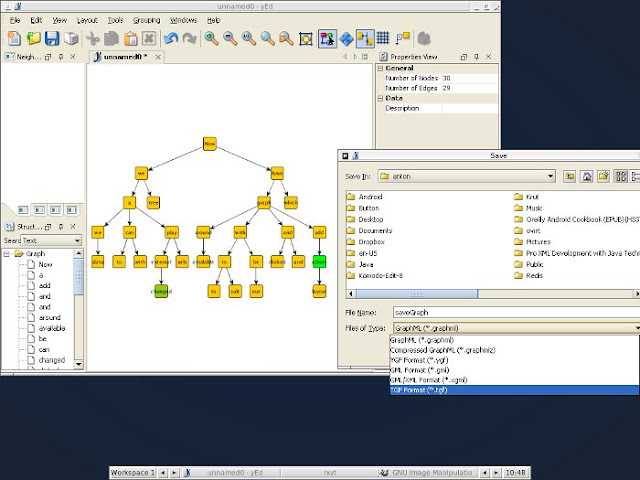Reset zoom to 1:1 magnifier icon
Viewport: 640px width, 480px height.
pos(249,39)
